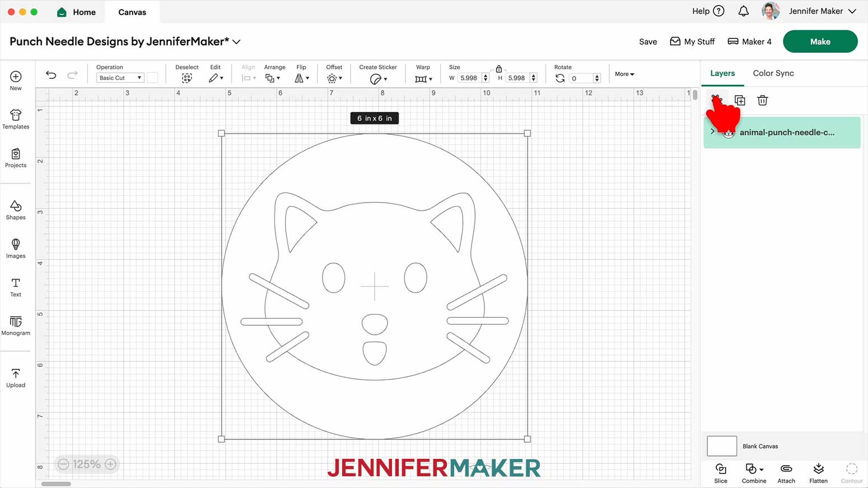This screenshot has width=868, height=488.
Task: Click the Slice tool
Action: click(x=721, y=473)
